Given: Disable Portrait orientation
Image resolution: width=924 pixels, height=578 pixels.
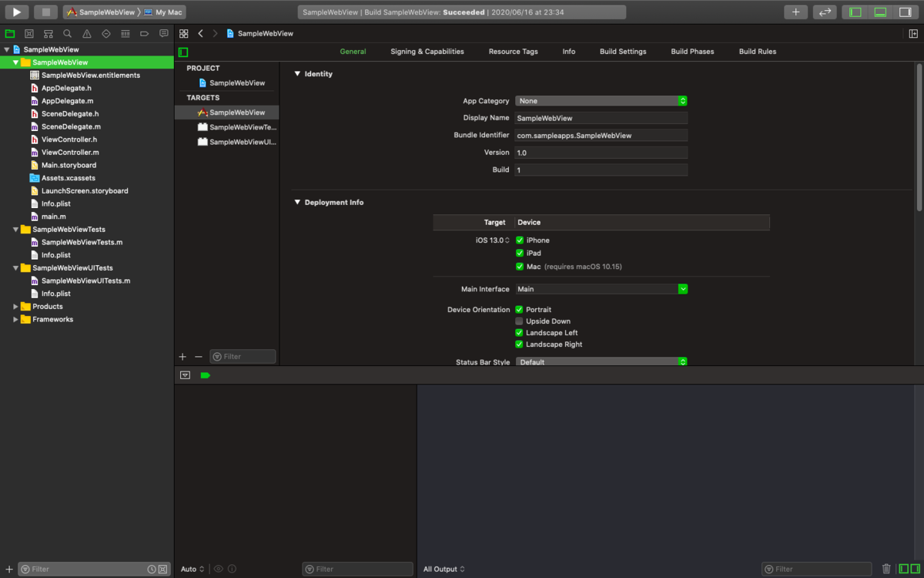Looking at the screenshot, I should (x=519, y=310).
